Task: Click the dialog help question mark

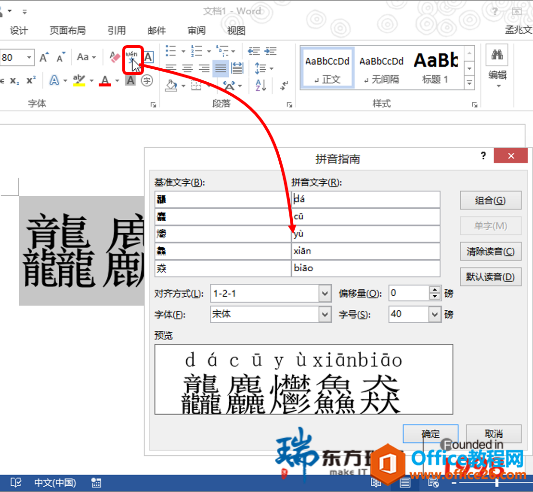Action: point(483,156)
